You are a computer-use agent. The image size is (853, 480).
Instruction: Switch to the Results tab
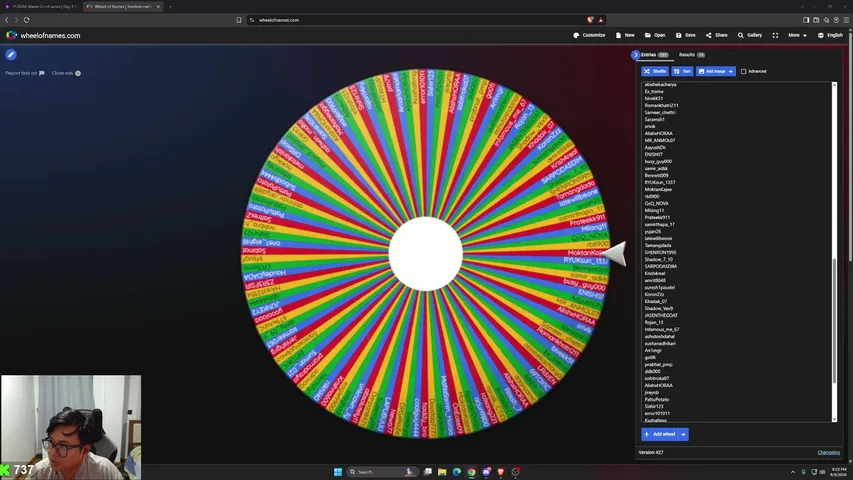click(x=691, y=55)
